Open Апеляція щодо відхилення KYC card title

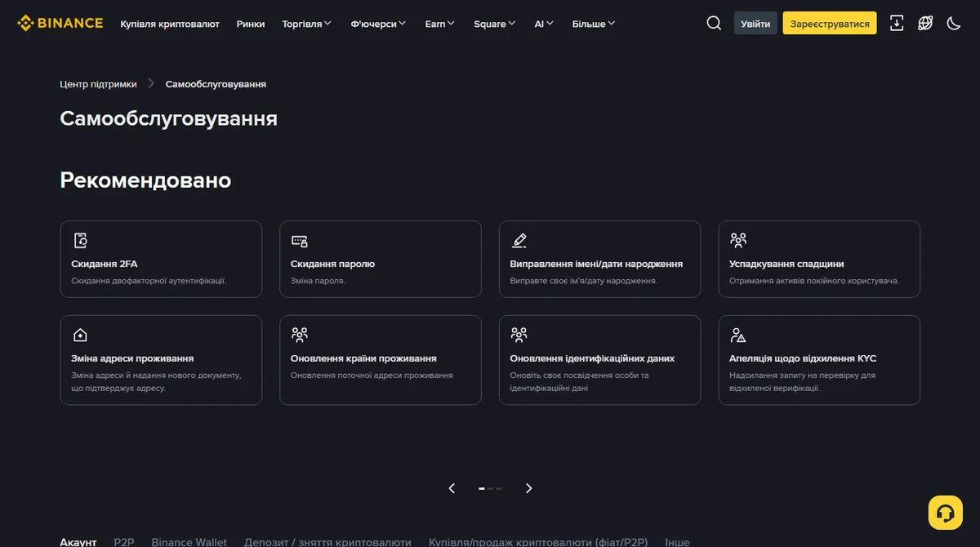(803, 358)
